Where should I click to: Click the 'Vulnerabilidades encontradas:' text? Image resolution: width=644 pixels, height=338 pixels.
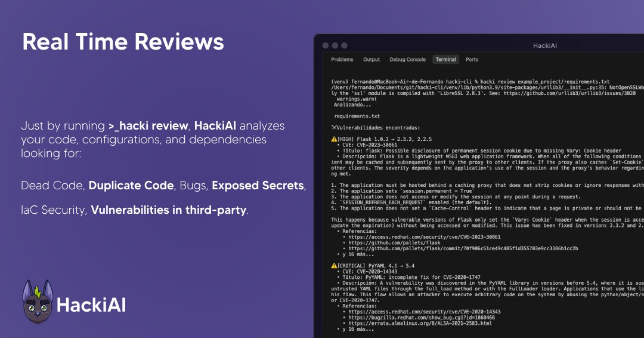(378, 127)
